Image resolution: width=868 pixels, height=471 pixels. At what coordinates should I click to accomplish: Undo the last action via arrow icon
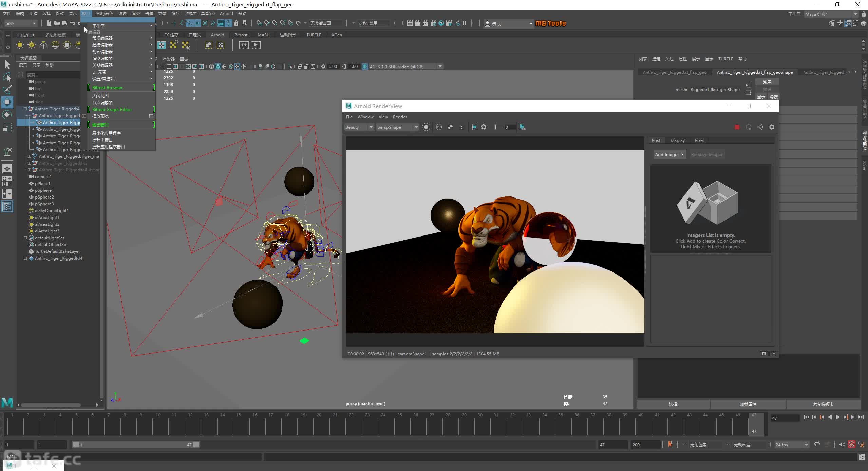click(x=72, y=23)
